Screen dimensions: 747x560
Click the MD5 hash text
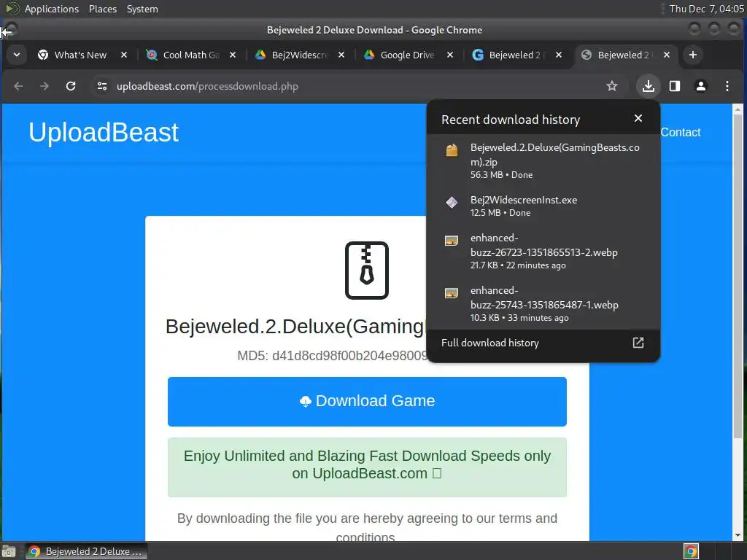[x=332, y=356]
